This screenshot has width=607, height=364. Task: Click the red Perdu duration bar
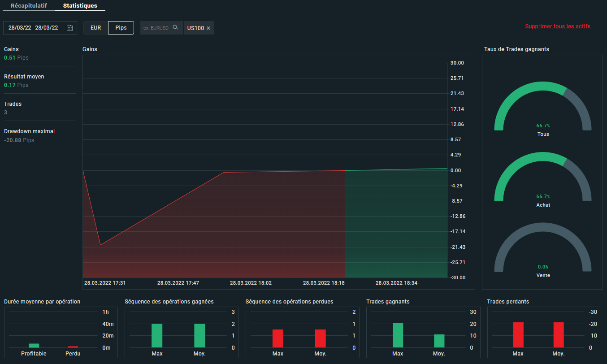[73, 347]
